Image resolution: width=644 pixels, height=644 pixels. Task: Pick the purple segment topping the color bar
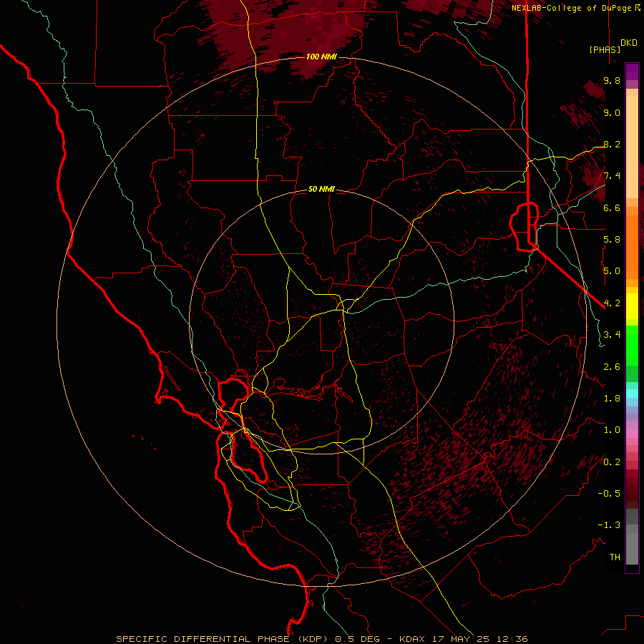(x=632, y=72)
